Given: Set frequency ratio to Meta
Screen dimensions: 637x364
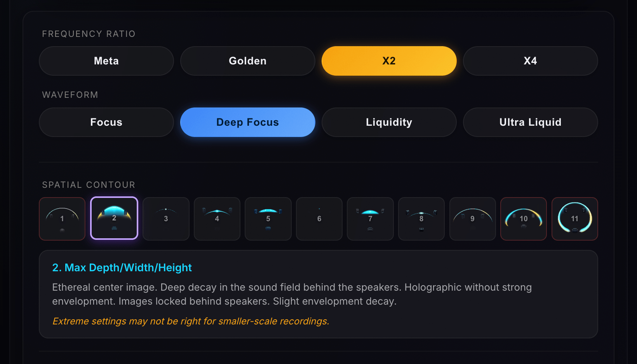Looking at the screenshot, I should click(106, 61).
